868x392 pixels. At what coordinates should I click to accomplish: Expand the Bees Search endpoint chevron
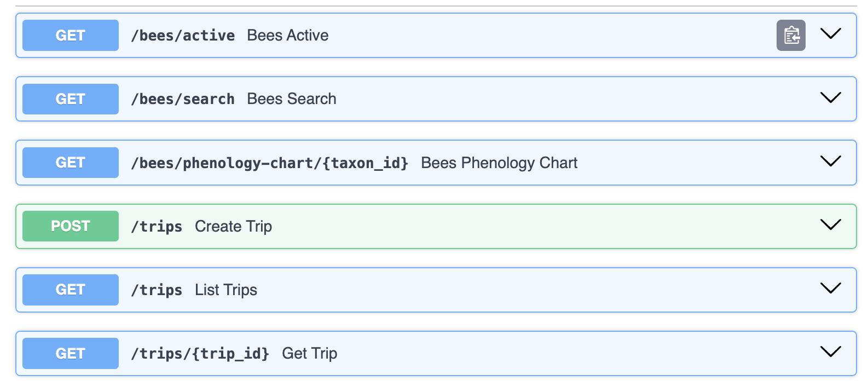click(x=830, y=98)
